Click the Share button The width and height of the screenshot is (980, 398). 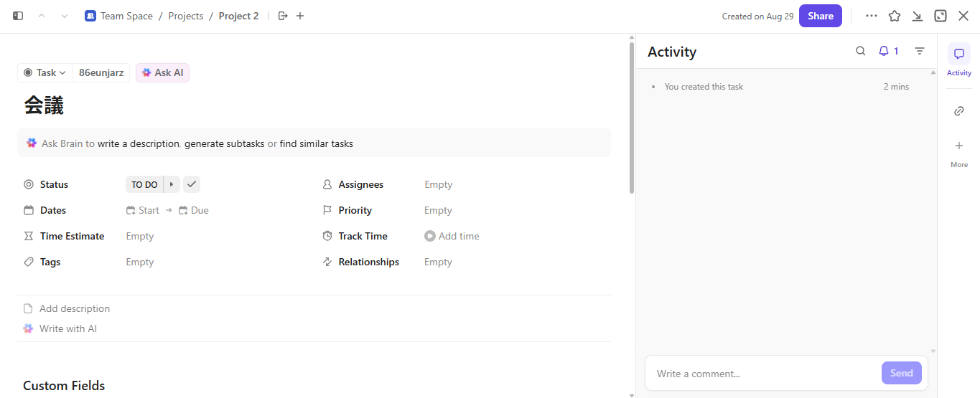(x=821, y=16)
